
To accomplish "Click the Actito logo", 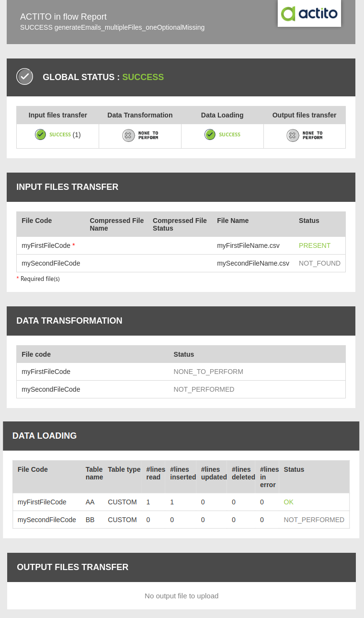I will coord(309,13).
